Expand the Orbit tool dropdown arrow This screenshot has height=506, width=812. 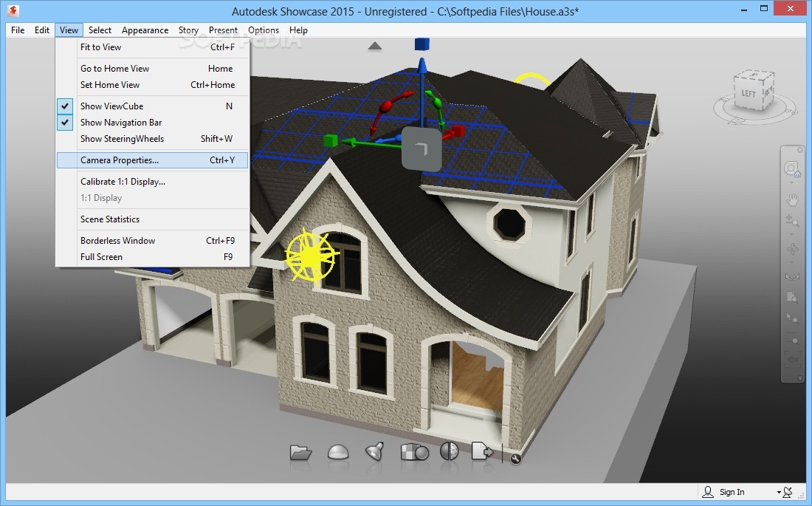pos(792,261)
